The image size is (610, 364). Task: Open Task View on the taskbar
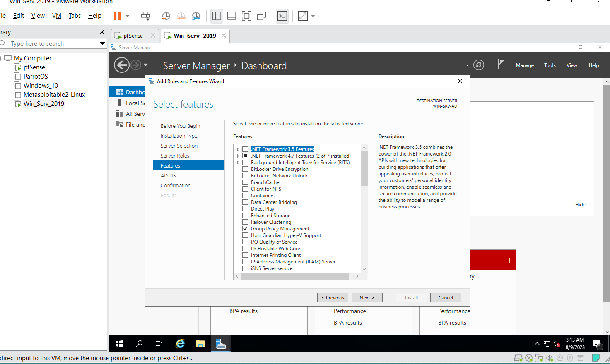click(159, 344)
